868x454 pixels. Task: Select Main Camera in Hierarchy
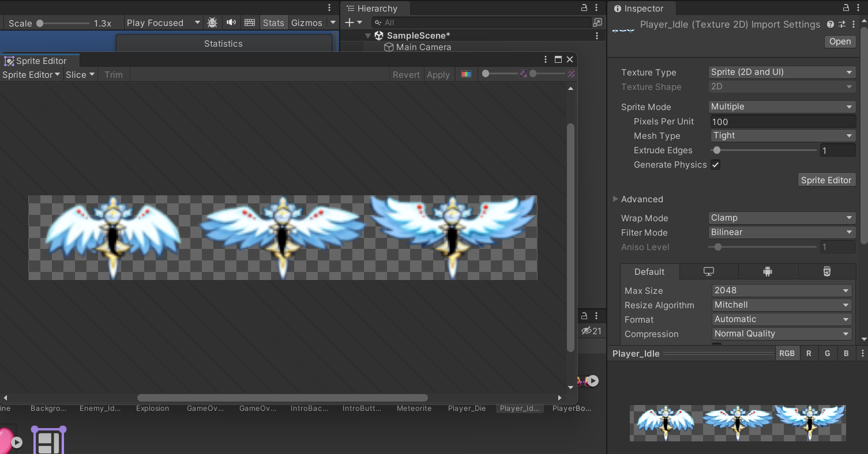point(423,47)
